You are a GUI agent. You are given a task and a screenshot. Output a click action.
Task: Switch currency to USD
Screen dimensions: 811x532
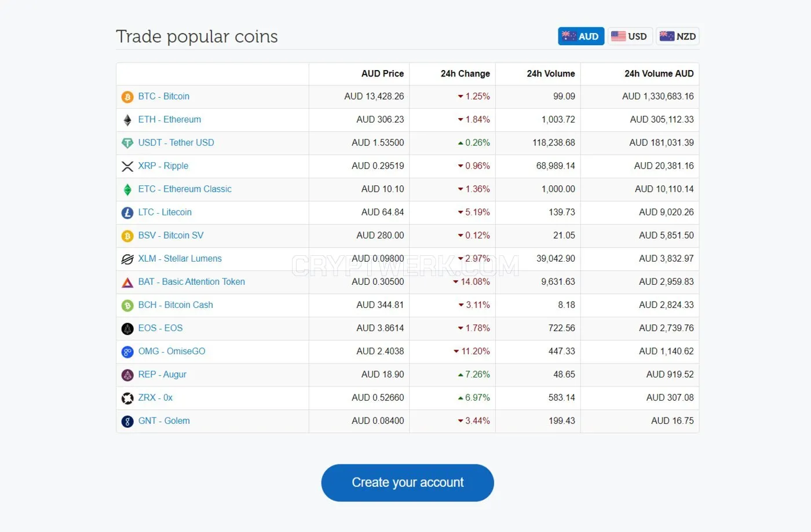(630, 36)
